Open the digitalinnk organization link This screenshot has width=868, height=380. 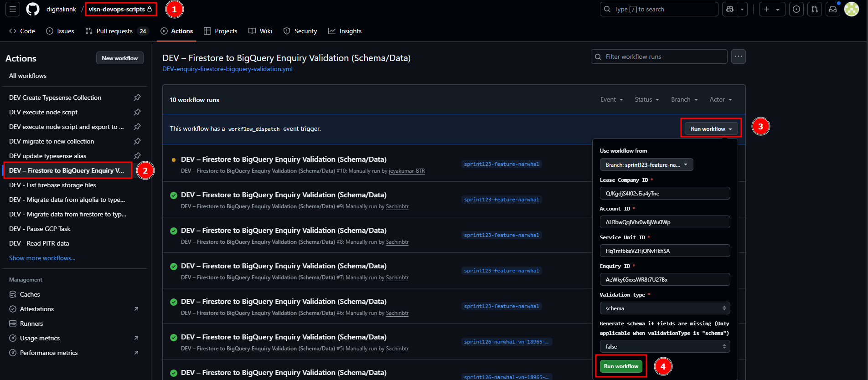(61, 9)
